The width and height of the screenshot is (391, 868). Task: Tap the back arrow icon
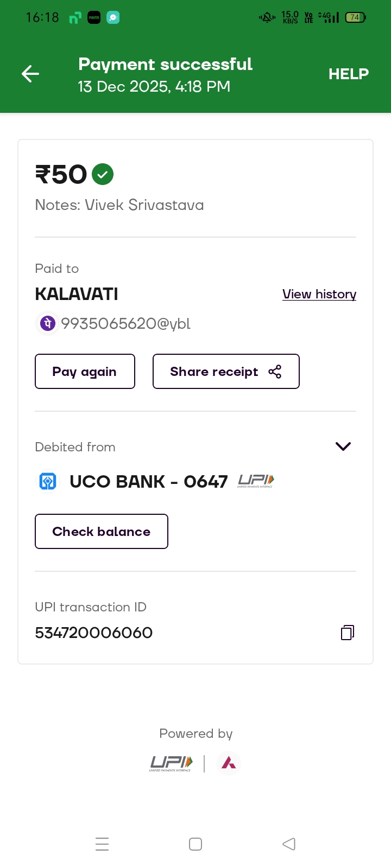tap(30, 74)
